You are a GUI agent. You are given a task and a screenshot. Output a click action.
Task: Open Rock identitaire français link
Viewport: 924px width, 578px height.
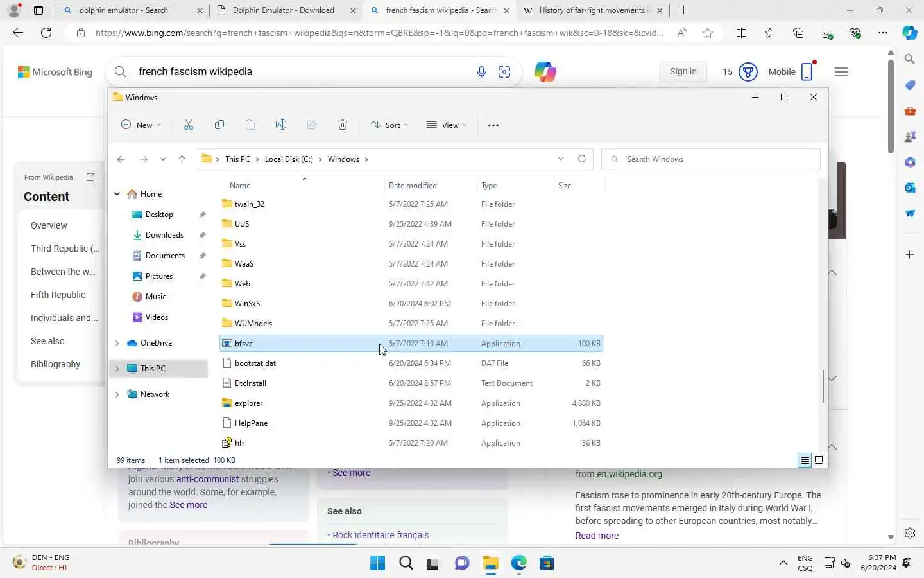click(381, 535)
